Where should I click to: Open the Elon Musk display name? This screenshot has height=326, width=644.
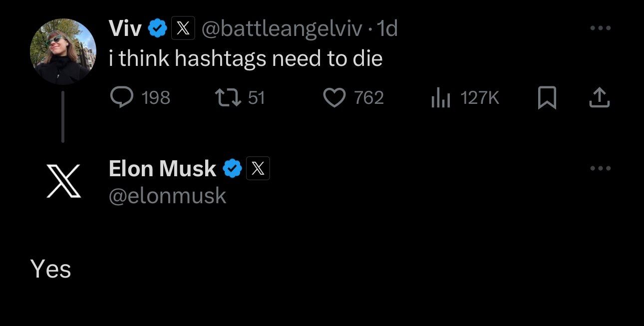(x=162, y=169)
